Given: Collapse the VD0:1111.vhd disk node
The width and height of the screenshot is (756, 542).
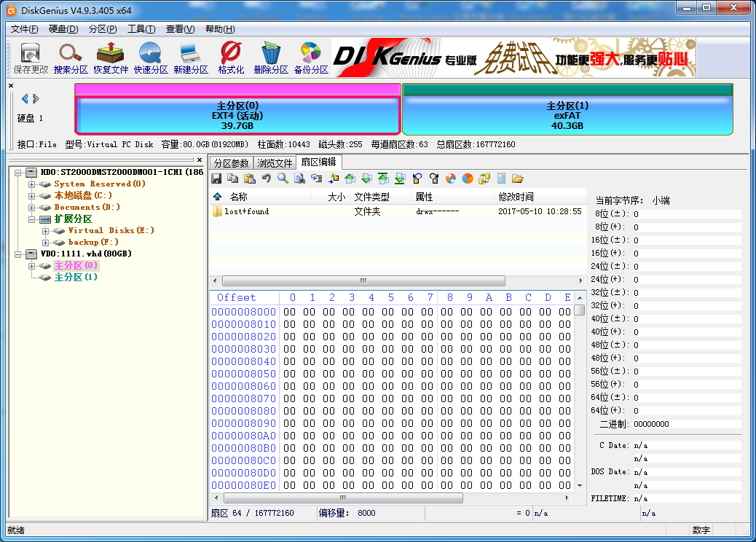Looking at the screenshot, I should point(17,254).
